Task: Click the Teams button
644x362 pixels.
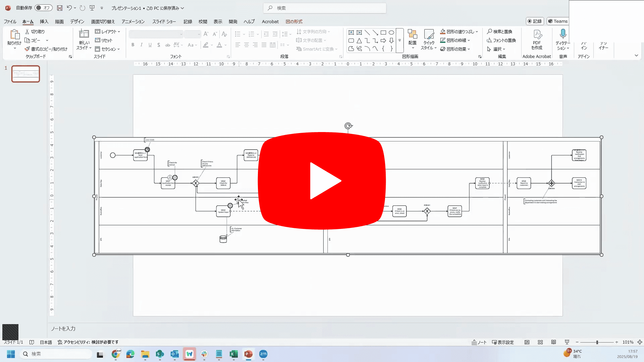Action: coord(557,21)
